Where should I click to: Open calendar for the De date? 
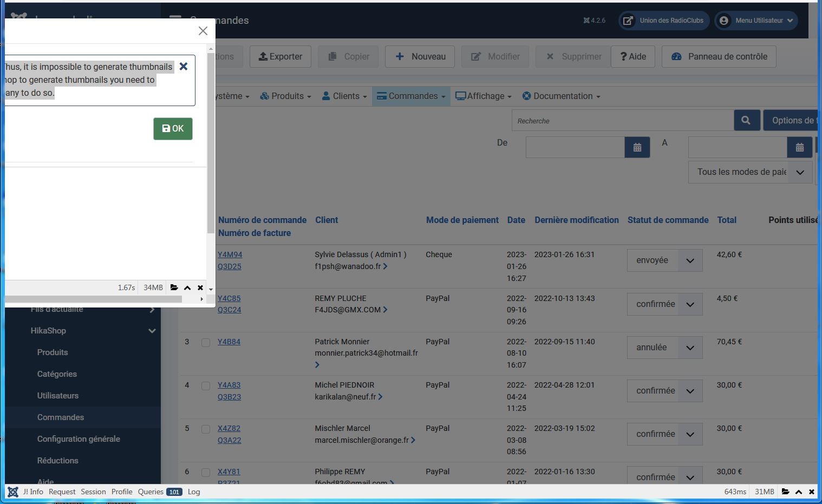(x=637, y=147)
